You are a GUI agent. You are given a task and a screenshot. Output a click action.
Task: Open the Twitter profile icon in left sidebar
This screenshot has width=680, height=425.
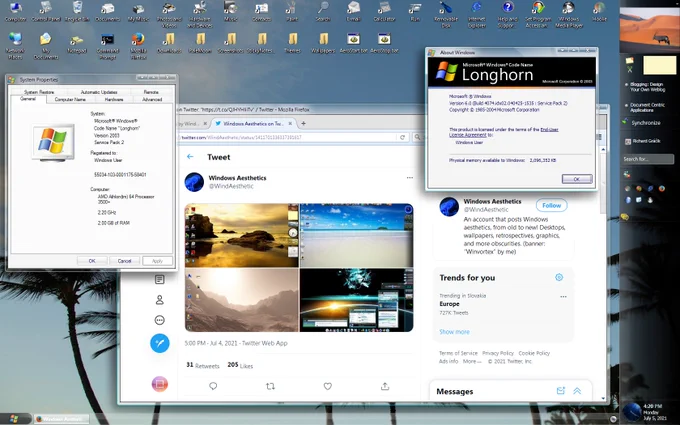[x=160, y=300]
